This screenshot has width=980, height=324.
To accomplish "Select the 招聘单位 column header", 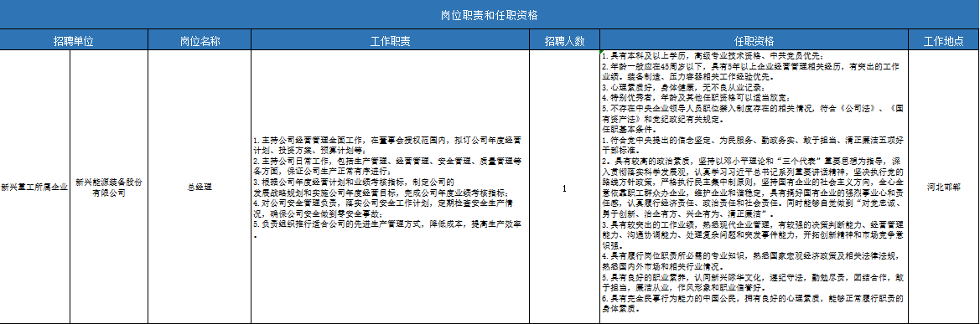I will pos(74,41).
